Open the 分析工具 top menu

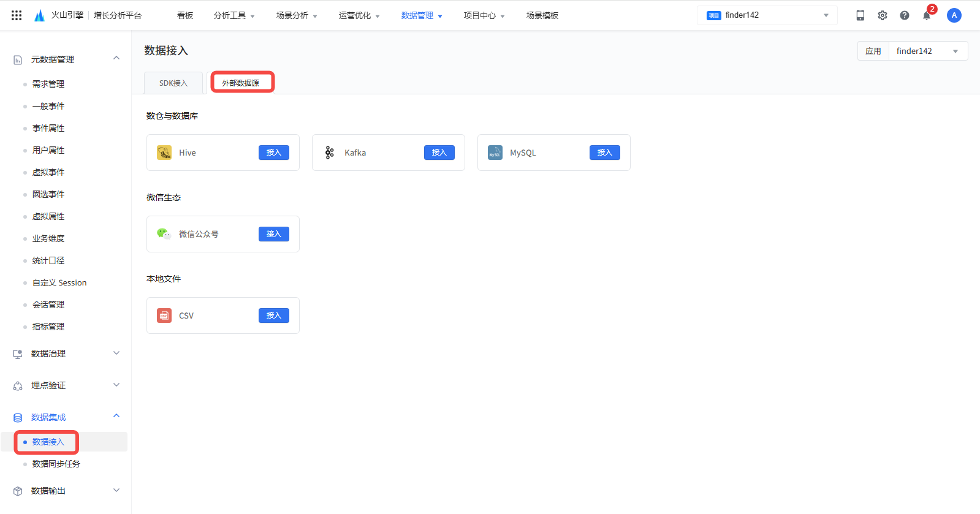(x=234, y=15)
